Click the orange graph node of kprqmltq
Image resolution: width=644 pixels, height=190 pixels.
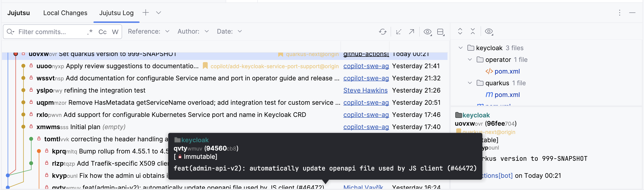pos(39,151)
